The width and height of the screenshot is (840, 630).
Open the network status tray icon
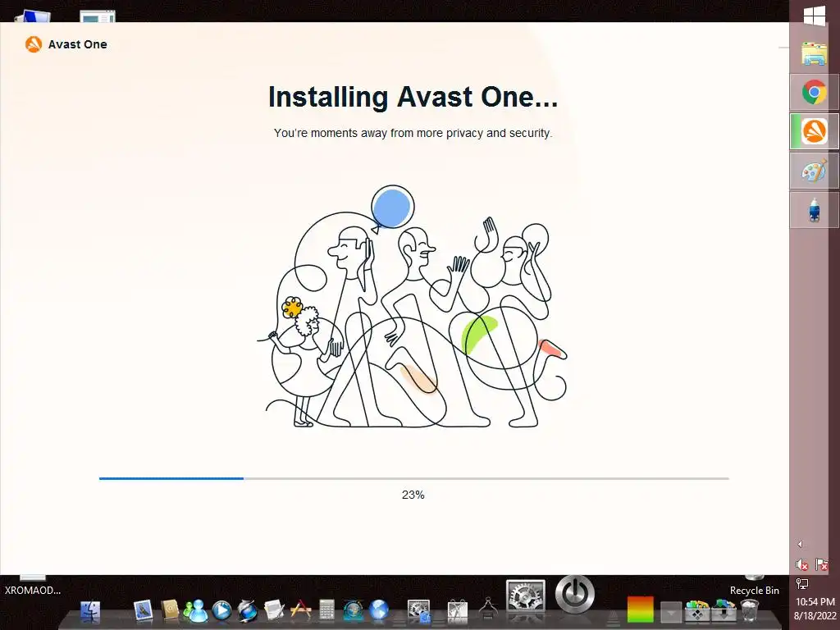click(802, 583)
